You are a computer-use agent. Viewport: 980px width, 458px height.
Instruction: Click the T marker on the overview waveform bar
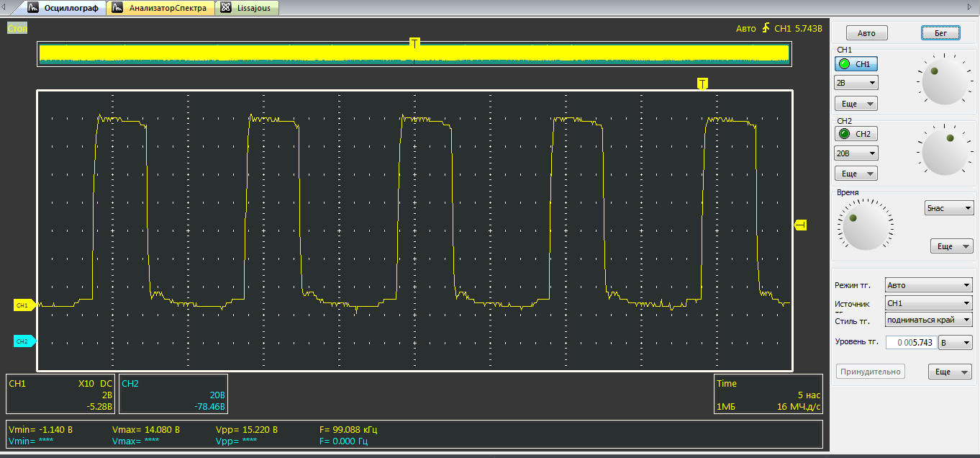(414, 42)
